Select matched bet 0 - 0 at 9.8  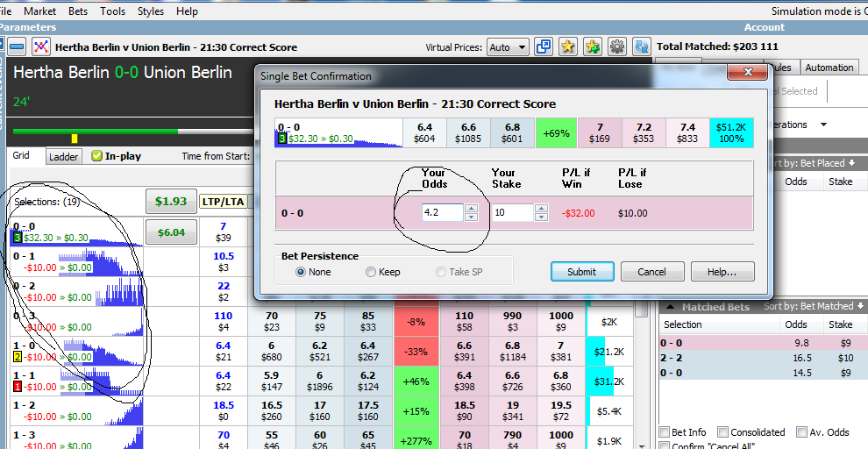(x=764, y=343)
